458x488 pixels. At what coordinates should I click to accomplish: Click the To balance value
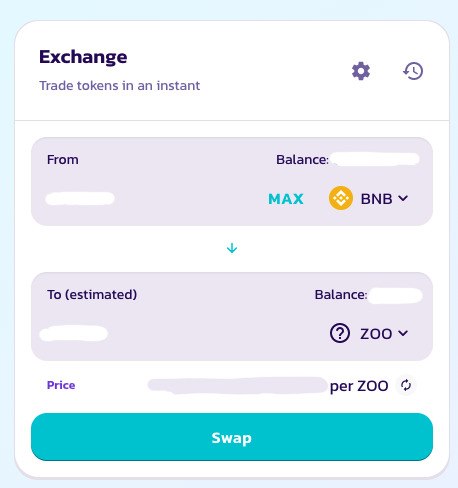(395, 296)
